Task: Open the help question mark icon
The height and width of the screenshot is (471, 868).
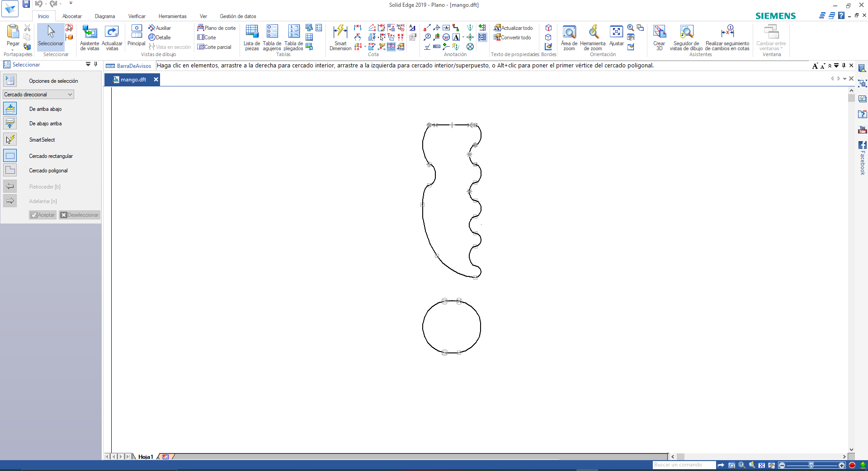Action: click(x=841, y=15)
